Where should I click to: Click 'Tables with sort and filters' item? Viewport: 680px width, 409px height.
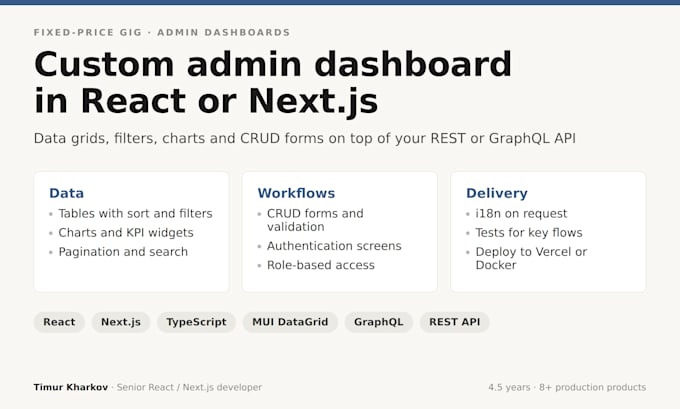pyautogui.click(x=135, y=213)
